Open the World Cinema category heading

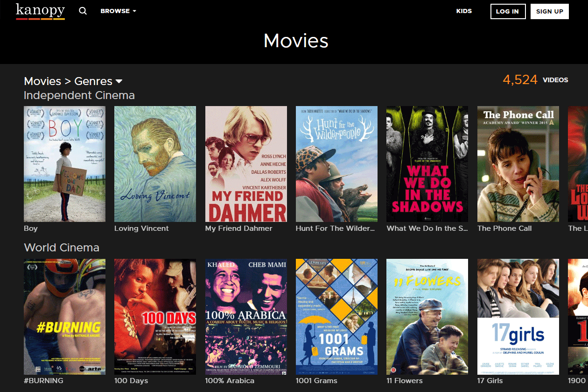click(62, 248)
